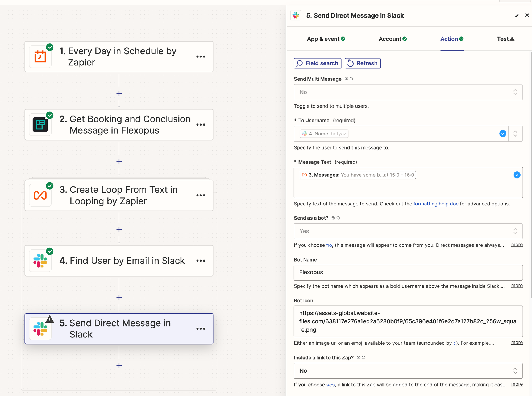Open three-dot menu for Find User step
532x396 pixels.
(201, 261)
